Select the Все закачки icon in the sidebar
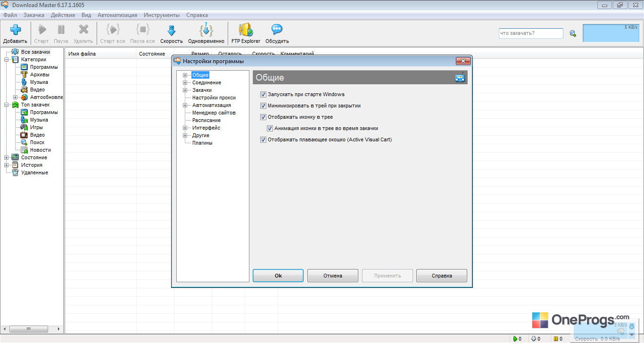Viewport: 644px width, 343px height. (15, 52)
